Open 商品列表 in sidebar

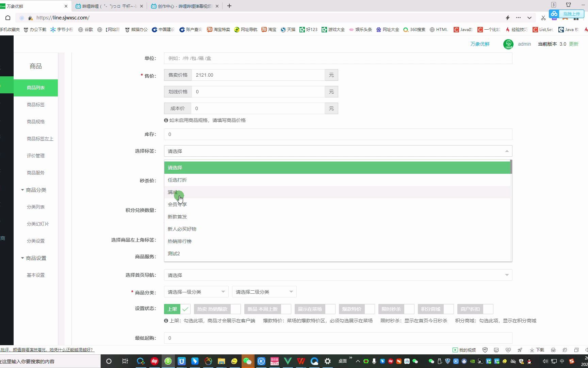click(x=36, y=88)
